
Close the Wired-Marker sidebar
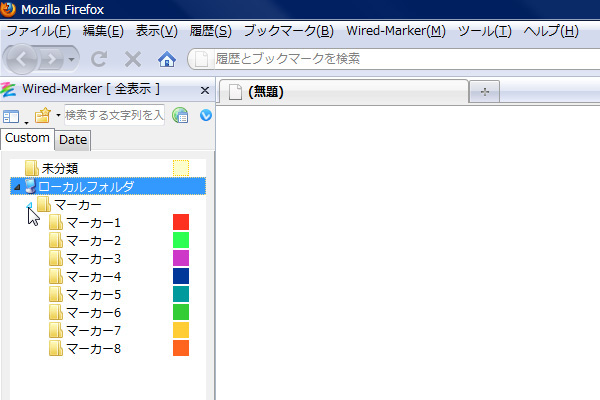(205, 90)
